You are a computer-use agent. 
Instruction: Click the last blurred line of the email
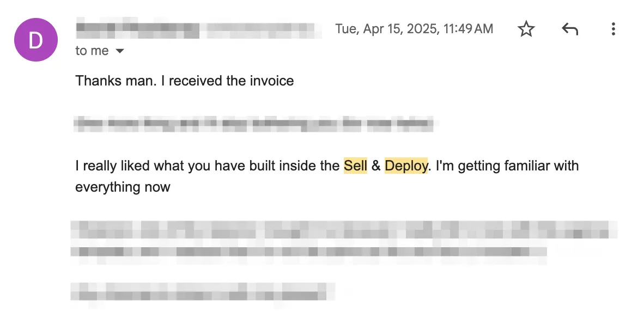203,291
